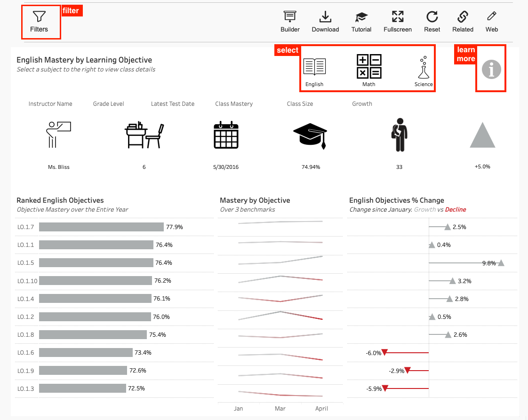Open the Builder tool
528x420 pixels.
coord(290,17)
